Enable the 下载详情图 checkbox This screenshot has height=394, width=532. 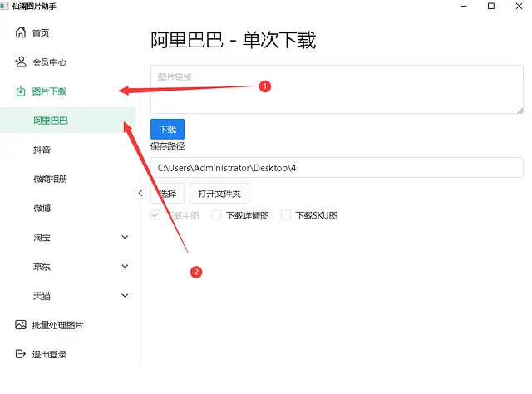pos(216,215)
